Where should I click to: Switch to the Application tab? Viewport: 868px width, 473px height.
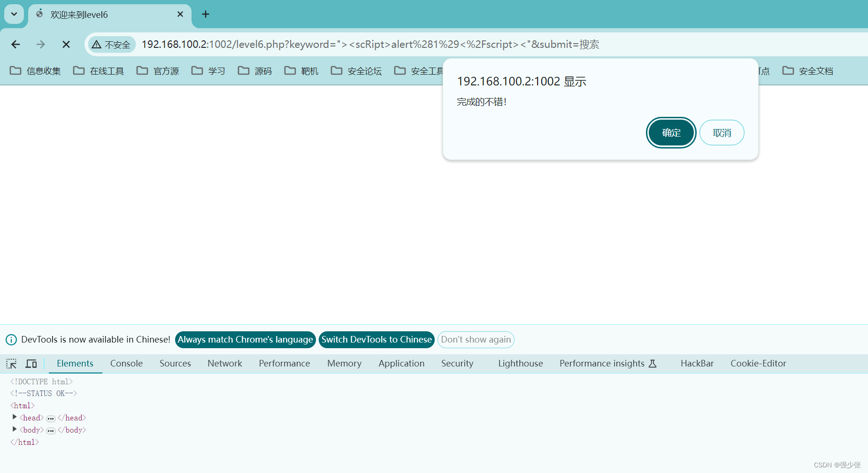click(x=401, y=364)
